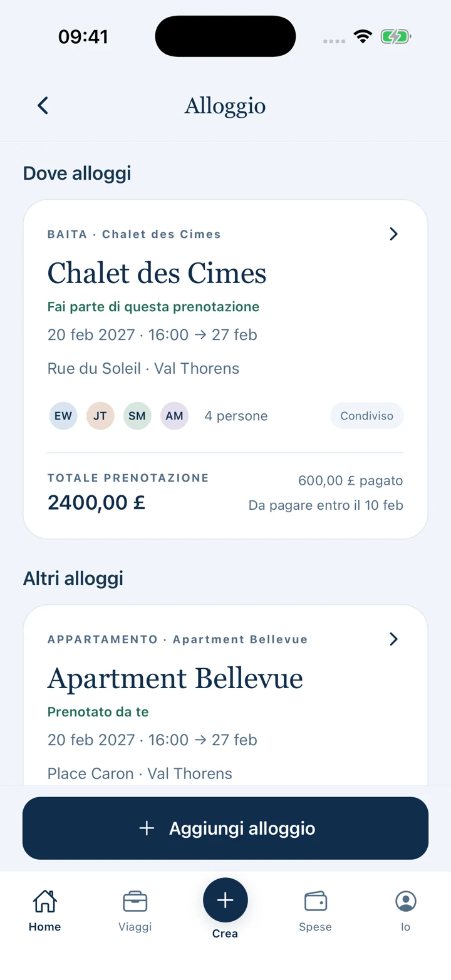Tap the SM participant avatar
Viewport: 451px width, 980px height.
click(137, 416)
